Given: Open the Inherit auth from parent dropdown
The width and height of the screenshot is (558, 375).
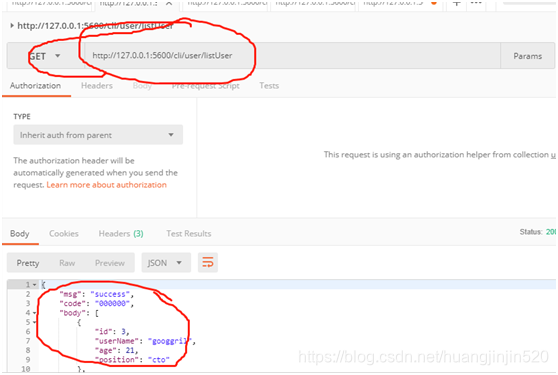Looking at the screenshot, I should click(x=98, y=135).
